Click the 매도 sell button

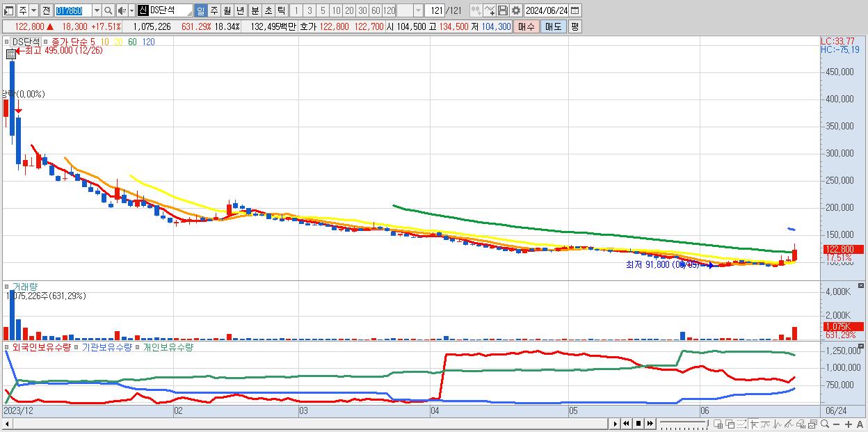click(x=553, y=26)
